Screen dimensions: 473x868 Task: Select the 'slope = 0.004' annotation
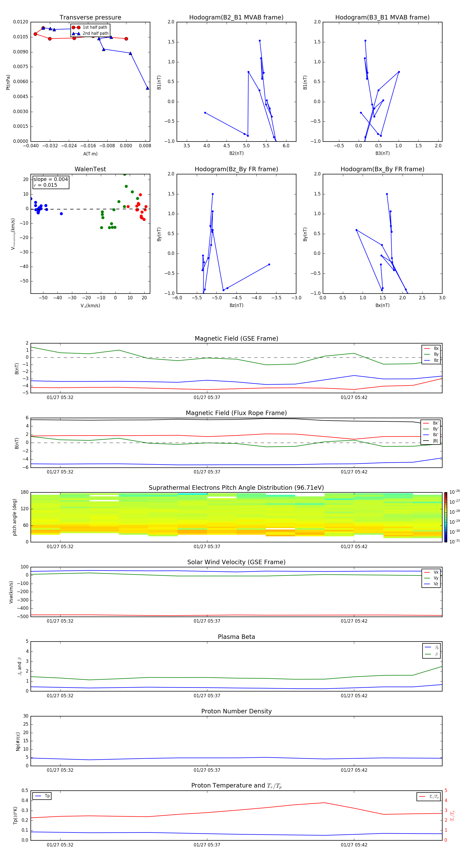pyautogui.click(x=50, y=179)
